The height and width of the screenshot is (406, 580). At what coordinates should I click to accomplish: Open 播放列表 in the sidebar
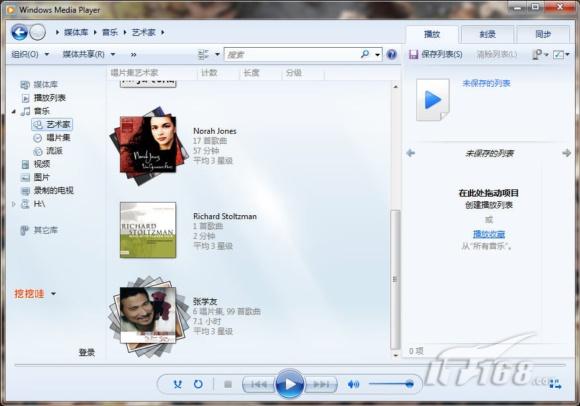[x=50, y=98]
